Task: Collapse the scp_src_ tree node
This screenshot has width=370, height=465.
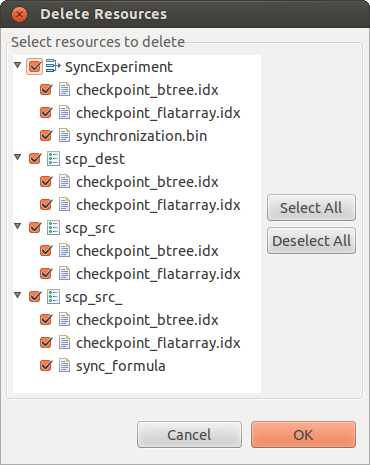Action: [18, 295]
